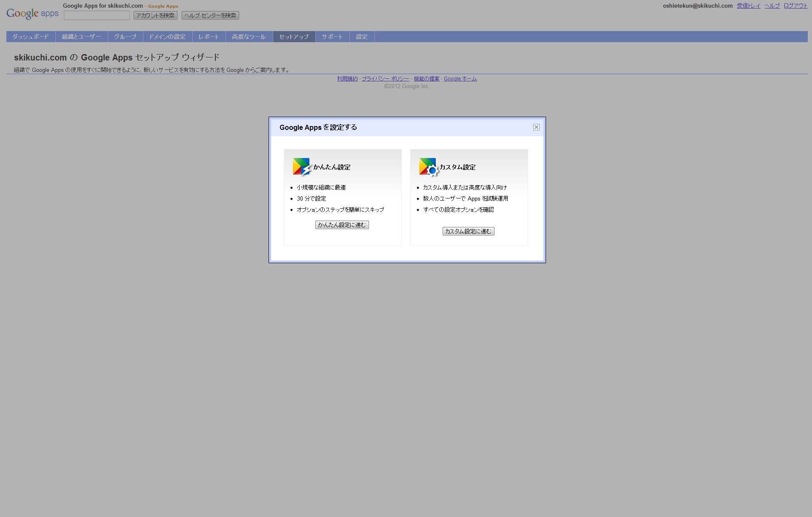Open the ダッシュボード tab
This screenshot has width=812, height=517.
(x=31, y=37)
